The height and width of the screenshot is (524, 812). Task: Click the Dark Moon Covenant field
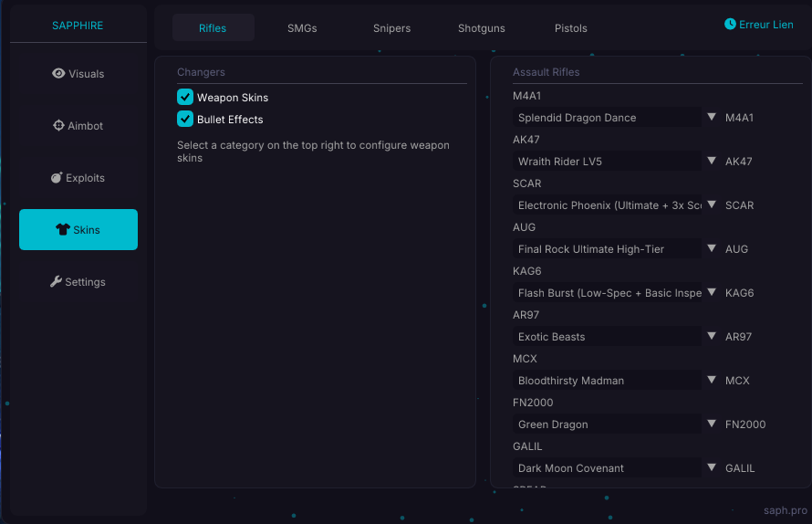point(608,467)
